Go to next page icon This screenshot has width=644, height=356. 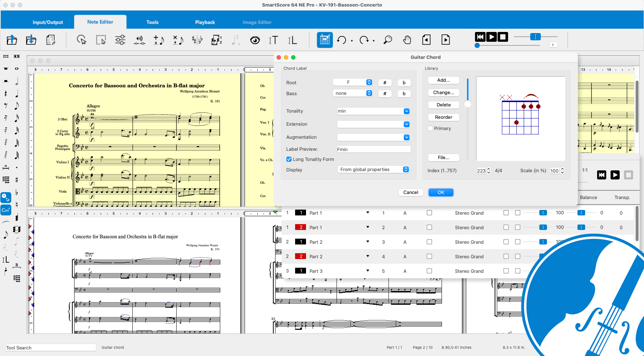coord(446,40)
